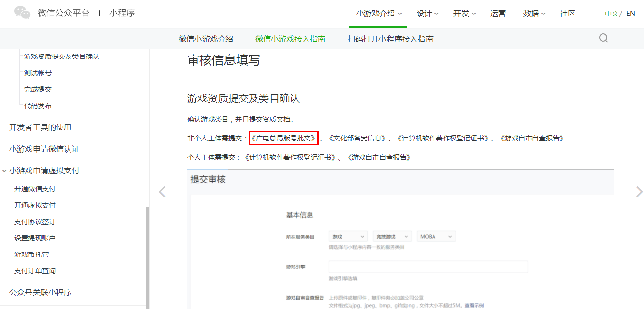Open 小游戏申请微信认证 section
Viewport: 644px width, 309px height.
coord(44,149)
